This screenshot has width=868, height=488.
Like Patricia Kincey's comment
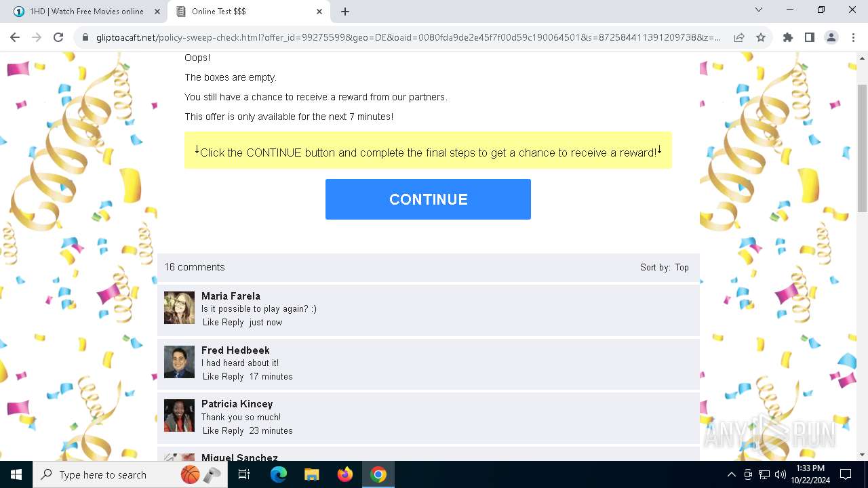coord(211,430)
